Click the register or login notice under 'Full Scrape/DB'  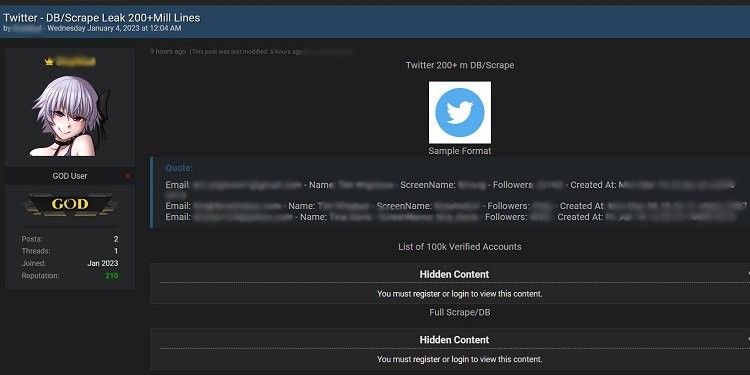[x=460, y=359]
